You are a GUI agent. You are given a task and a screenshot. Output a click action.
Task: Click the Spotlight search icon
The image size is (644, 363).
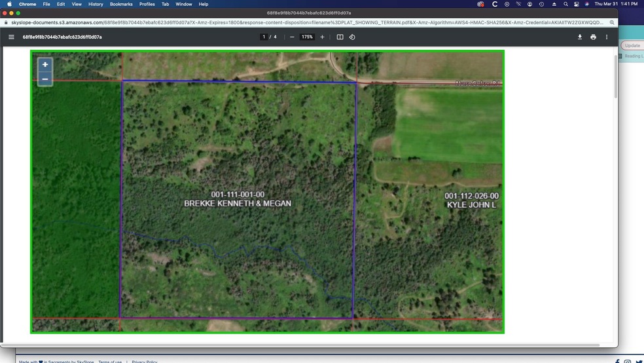click(565, 4)
